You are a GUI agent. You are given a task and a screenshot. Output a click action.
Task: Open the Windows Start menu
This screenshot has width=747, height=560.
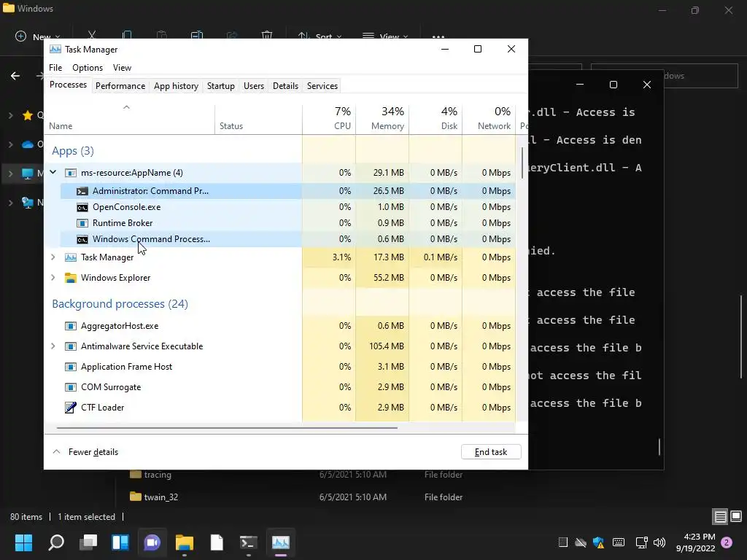point(23,542)
